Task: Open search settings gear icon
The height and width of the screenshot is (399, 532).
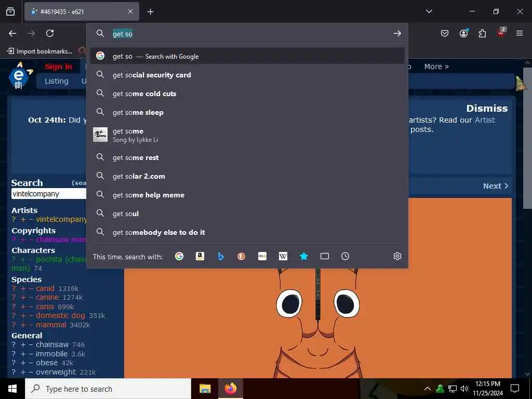Action: pyautogui.click(x=397, y=256)
